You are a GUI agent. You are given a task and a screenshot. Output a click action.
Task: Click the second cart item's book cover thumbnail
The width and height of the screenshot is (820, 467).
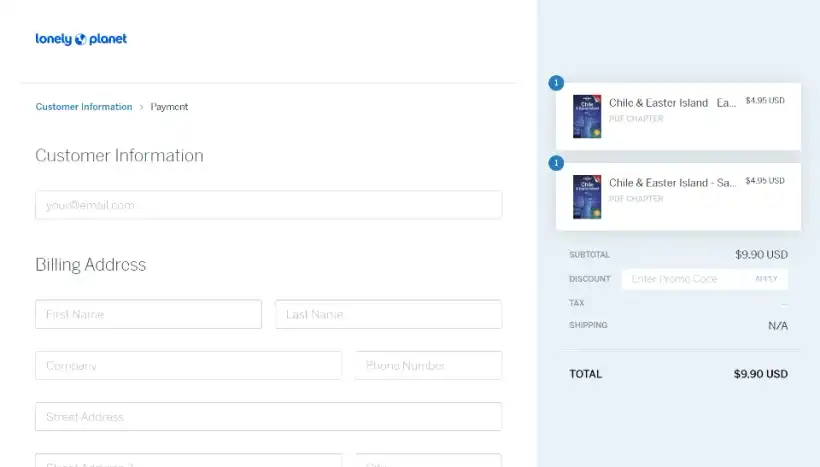(x=587, y=197)
